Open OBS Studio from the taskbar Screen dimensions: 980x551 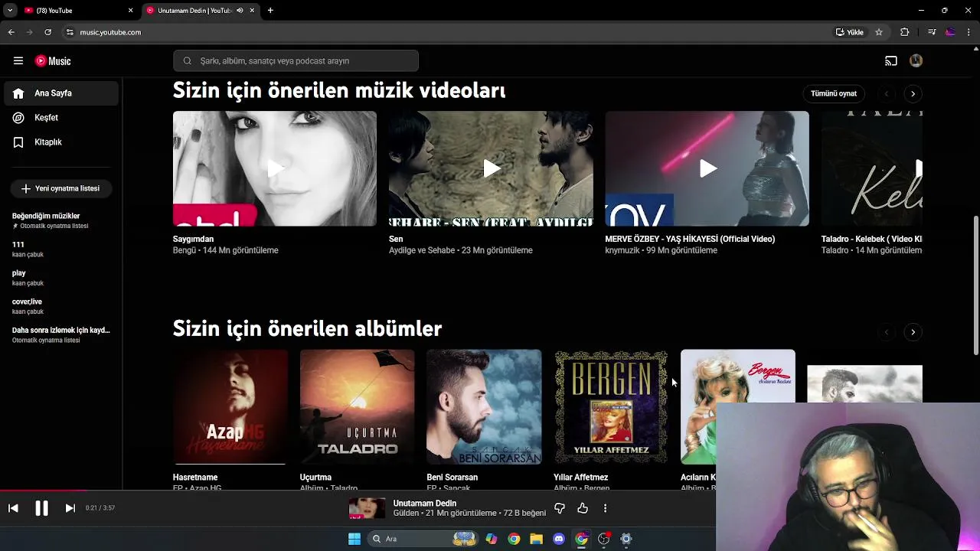[604, 539]
